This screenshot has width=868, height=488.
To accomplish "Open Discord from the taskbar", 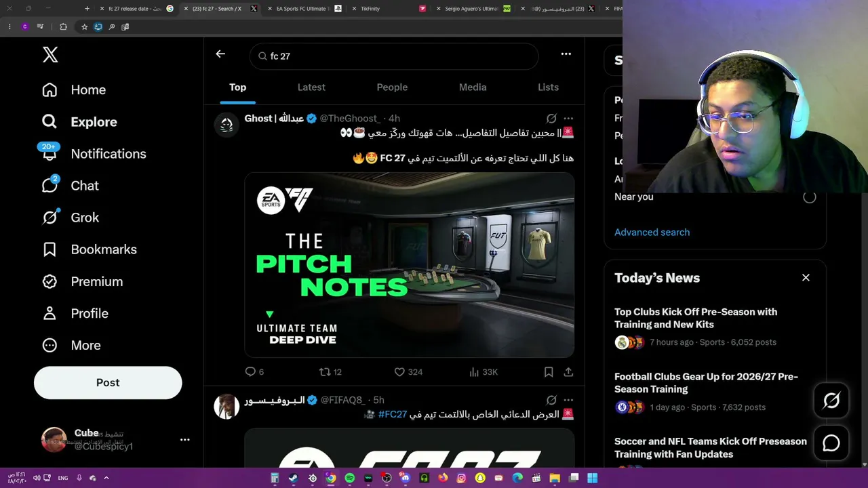I will 406,478.
